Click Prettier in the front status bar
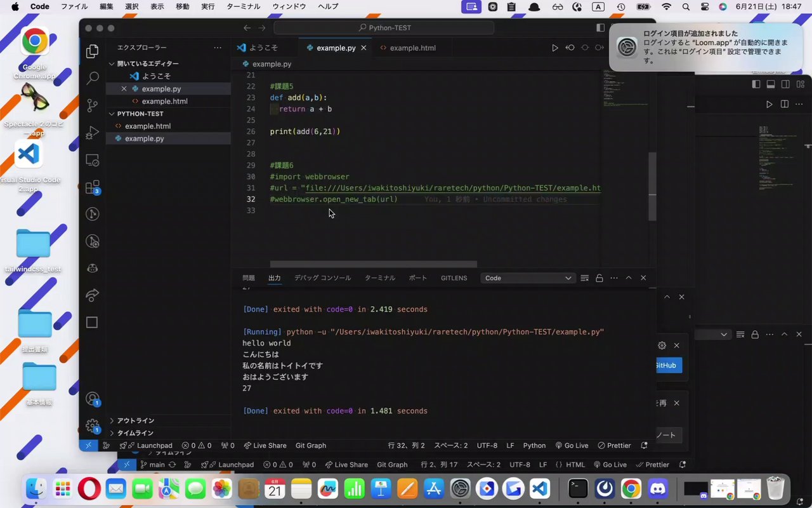 click(x=614, y=446)
